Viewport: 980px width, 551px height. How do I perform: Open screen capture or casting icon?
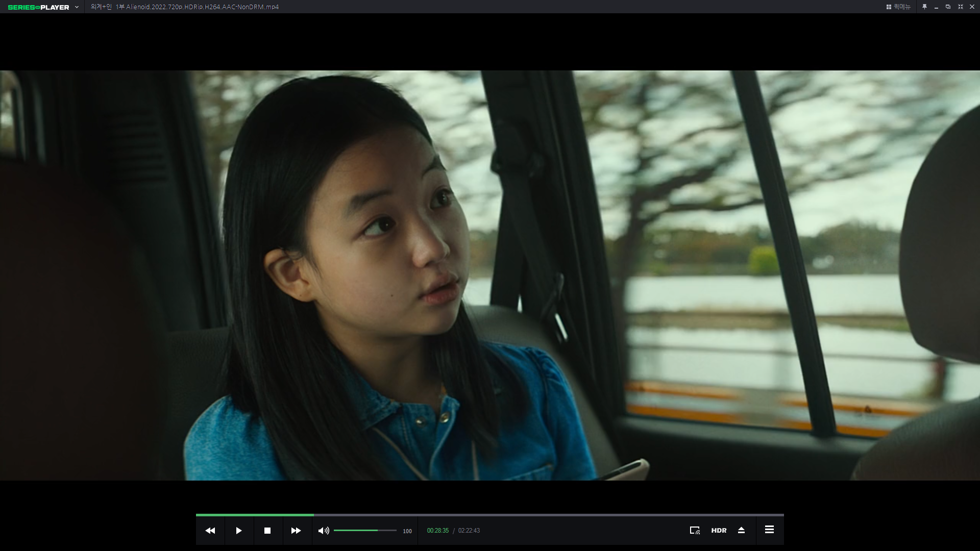pos(695,531)
